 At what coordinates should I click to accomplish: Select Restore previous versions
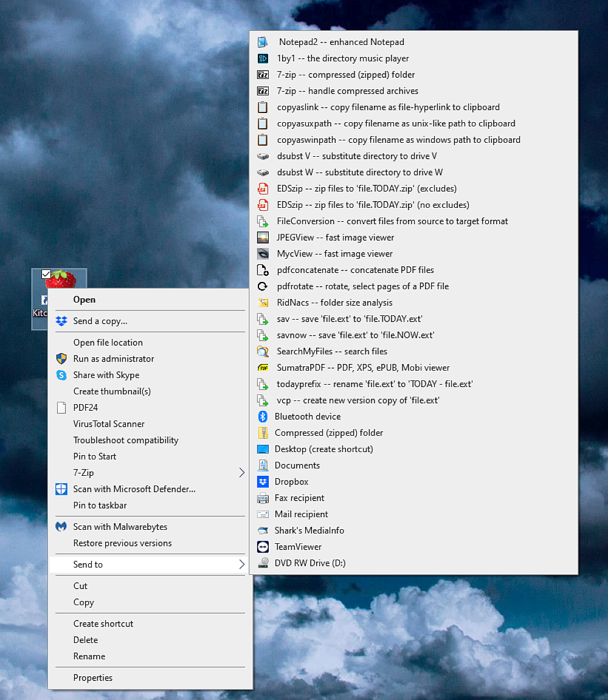point(150,543)
